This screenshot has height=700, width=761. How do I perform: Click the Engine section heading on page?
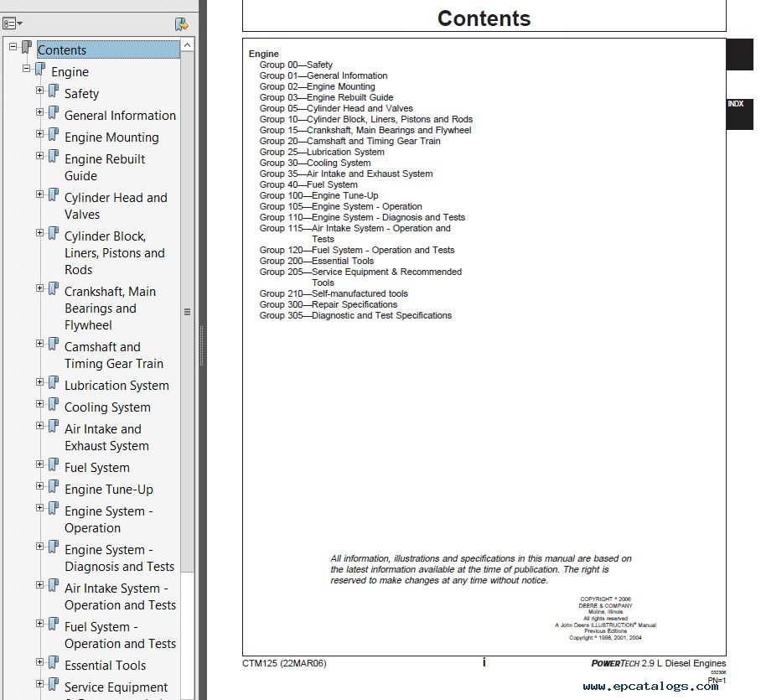(x=263, y=54)
